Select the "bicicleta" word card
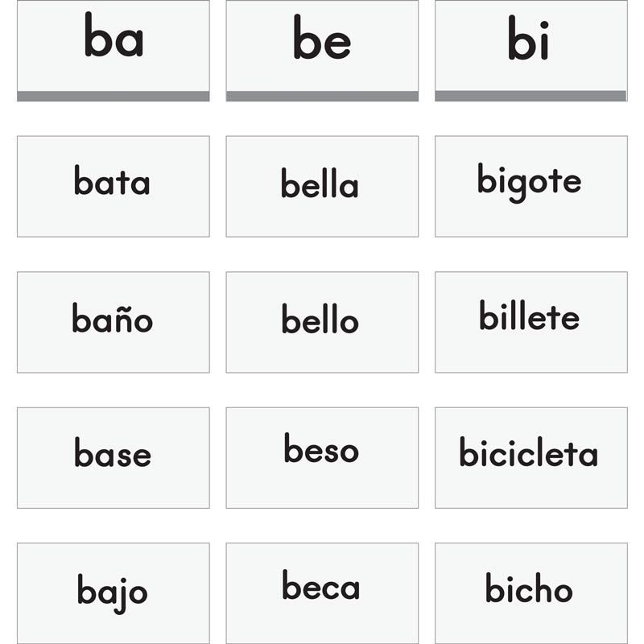The width and height of the screenshot is (644, 644). tap(530, 457)
